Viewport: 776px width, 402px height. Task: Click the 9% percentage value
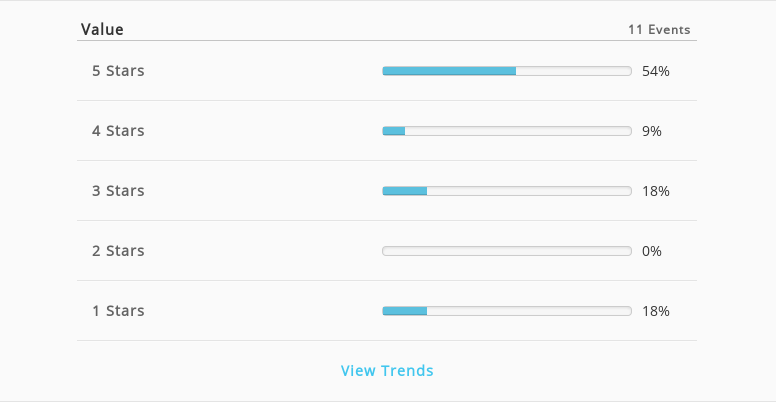[x=652, y=131]
